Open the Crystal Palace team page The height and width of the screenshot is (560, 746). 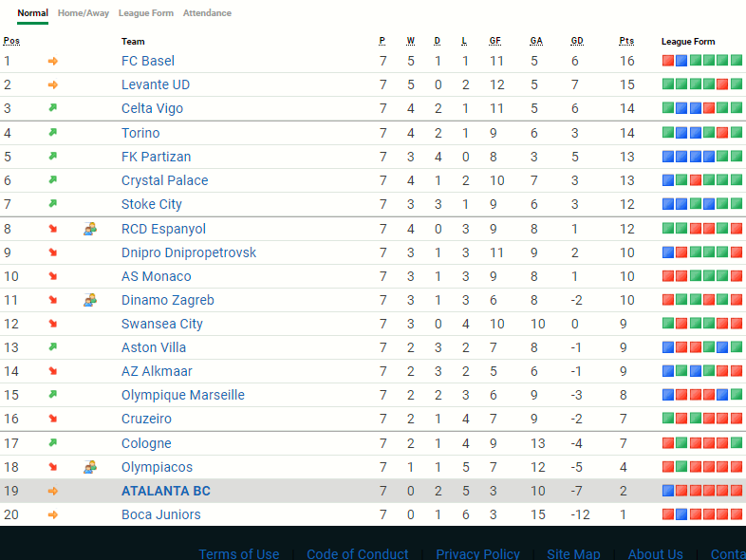point(164,180)
